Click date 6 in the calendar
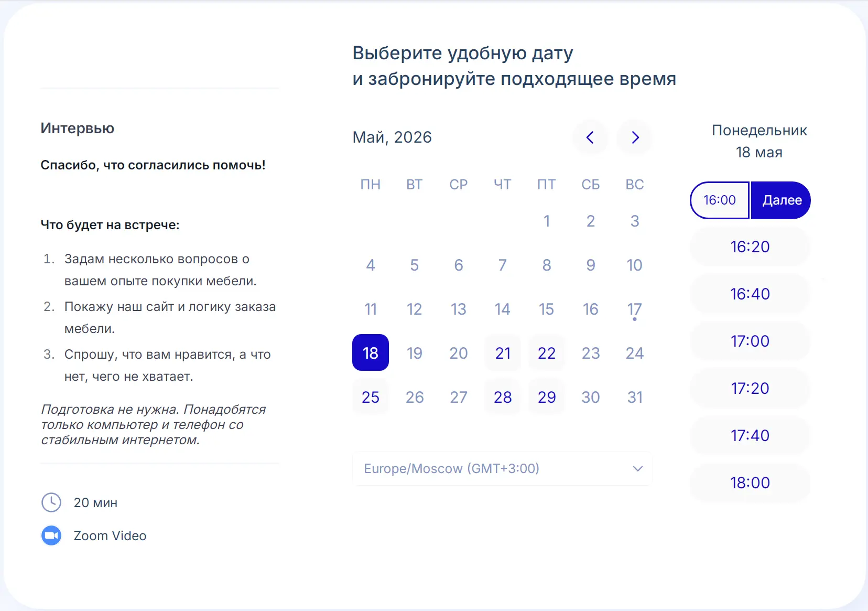This screenshot has height=611, width=868. [x=459, y=265]
